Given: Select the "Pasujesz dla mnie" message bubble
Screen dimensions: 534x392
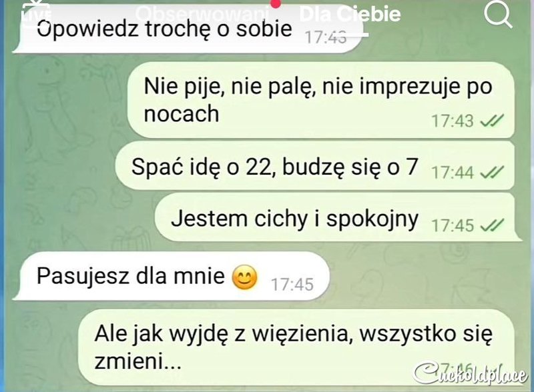Looking at the screenshot, I should click(172, 276).
